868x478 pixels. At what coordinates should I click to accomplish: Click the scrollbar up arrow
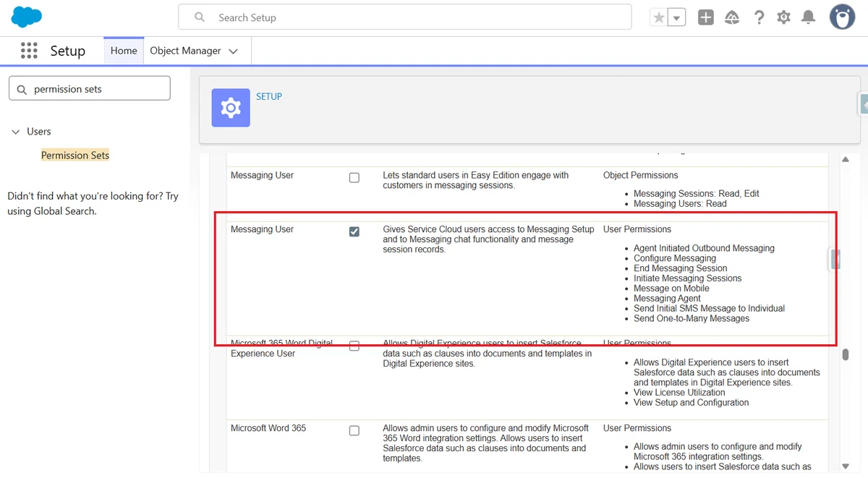pos(846,159)
